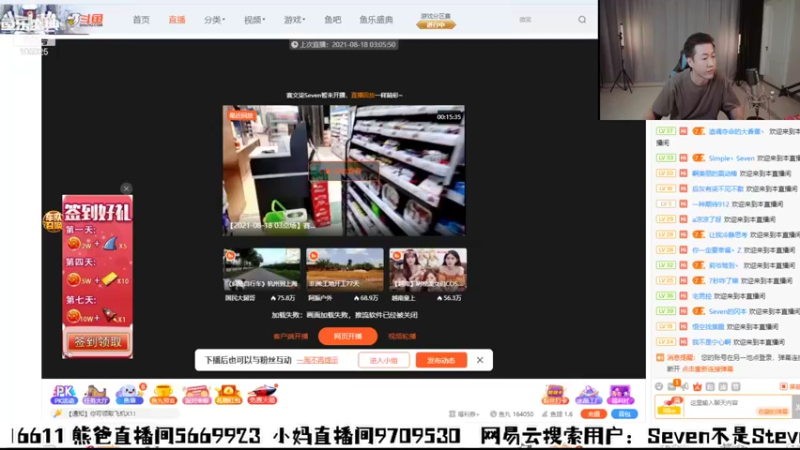Viewport: 800px width, 450px height.
Task: Open the mail icon with badge 1
Action: [x=672, y=386]
